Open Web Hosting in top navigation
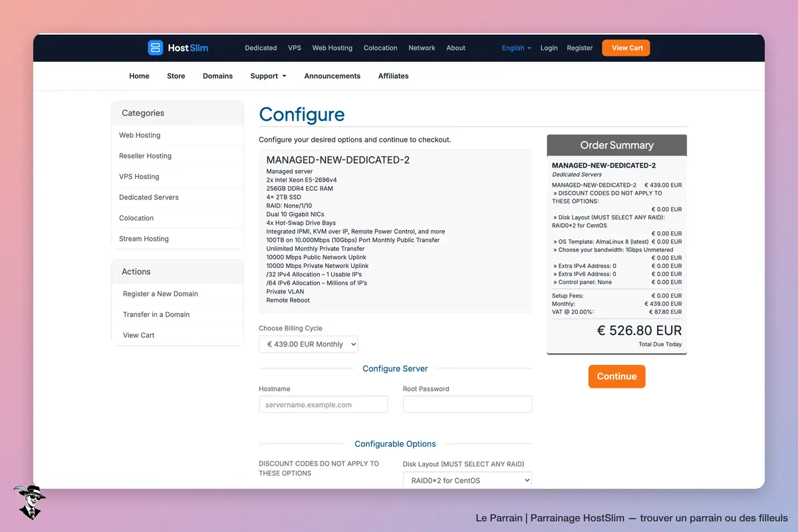 [332, 48]
